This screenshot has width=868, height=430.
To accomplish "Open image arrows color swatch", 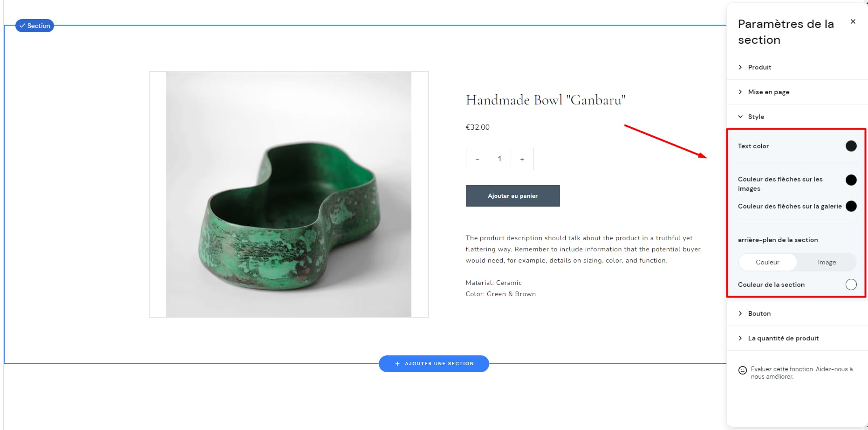I will coord(851,180).
